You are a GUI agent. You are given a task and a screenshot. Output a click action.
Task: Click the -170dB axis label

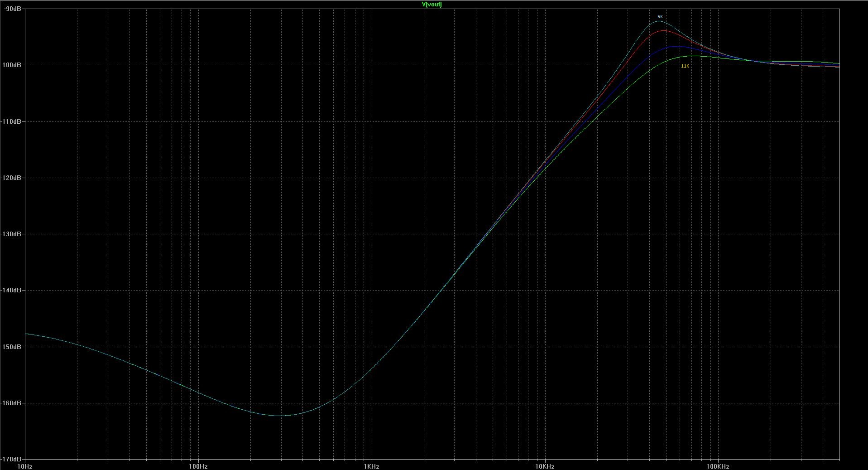(10, 459)
